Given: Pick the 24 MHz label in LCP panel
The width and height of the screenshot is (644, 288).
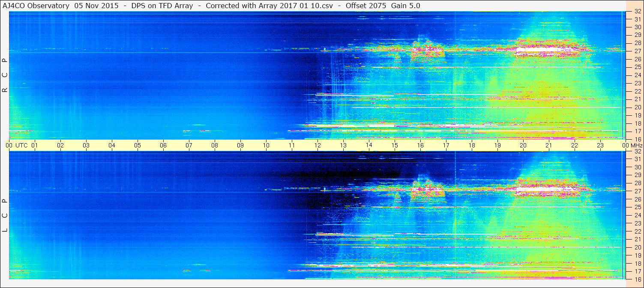Looking at the screenshot, I should click(637, 215).
